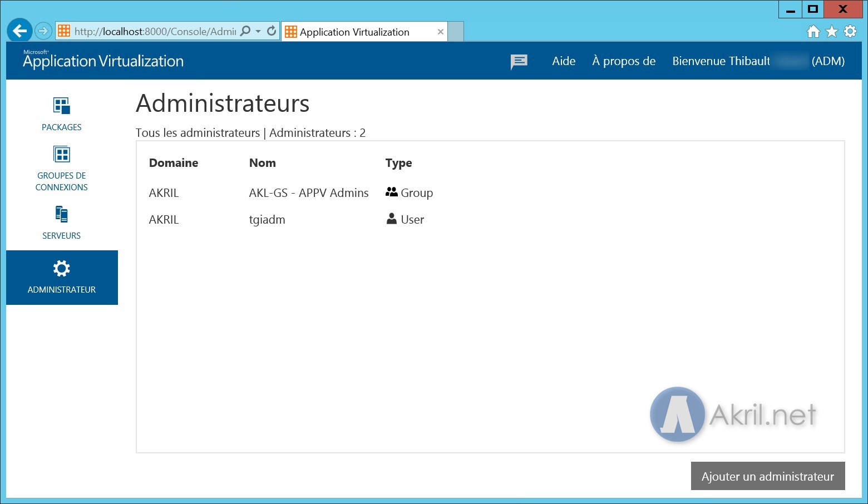Screen dimensions: 868x504
Task: Open the Serveurs section icon
Action: pos(61,214)
